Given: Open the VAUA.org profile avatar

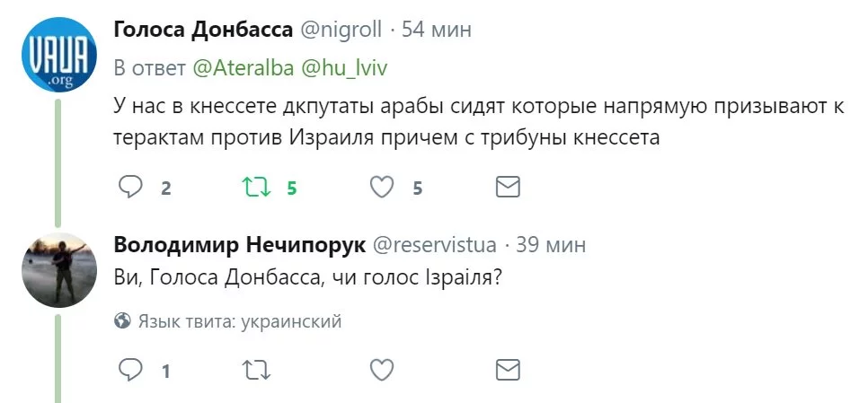Looking at the screenshot, I should point(59,55).
